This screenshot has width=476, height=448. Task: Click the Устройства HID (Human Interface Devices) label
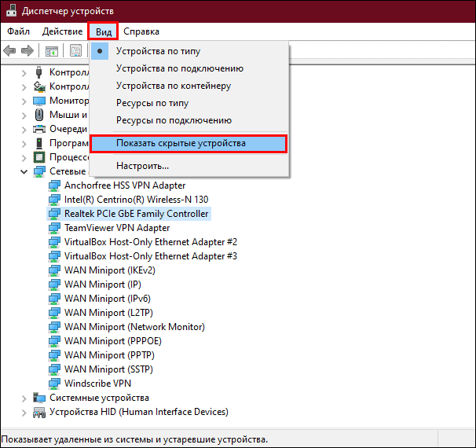click(139, 412)
